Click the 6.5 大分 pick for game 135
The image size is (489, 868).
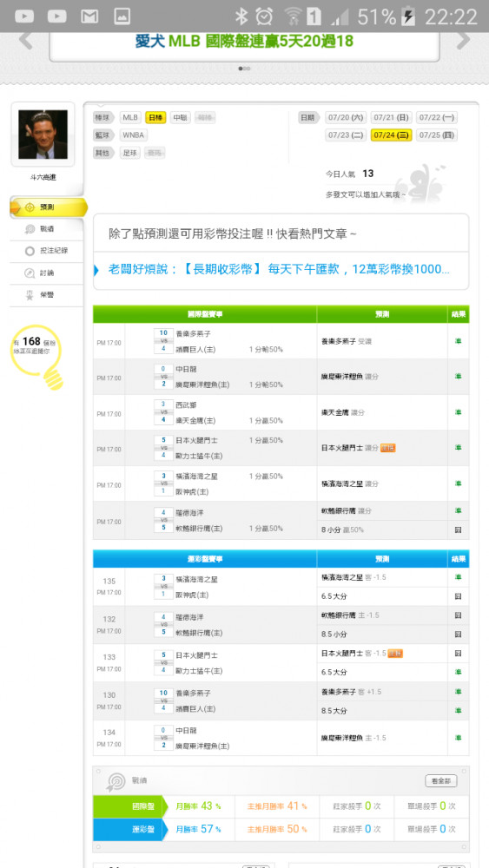point(334,596)
